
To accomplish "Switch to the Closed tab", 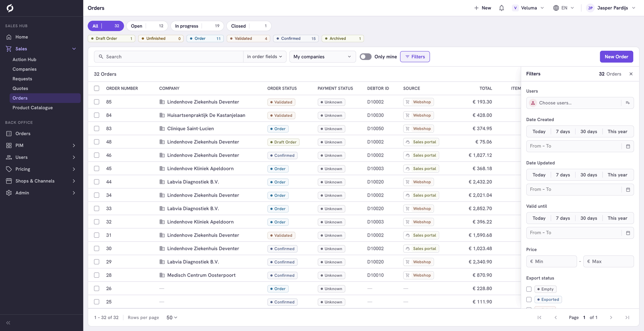I will (249, 26).
